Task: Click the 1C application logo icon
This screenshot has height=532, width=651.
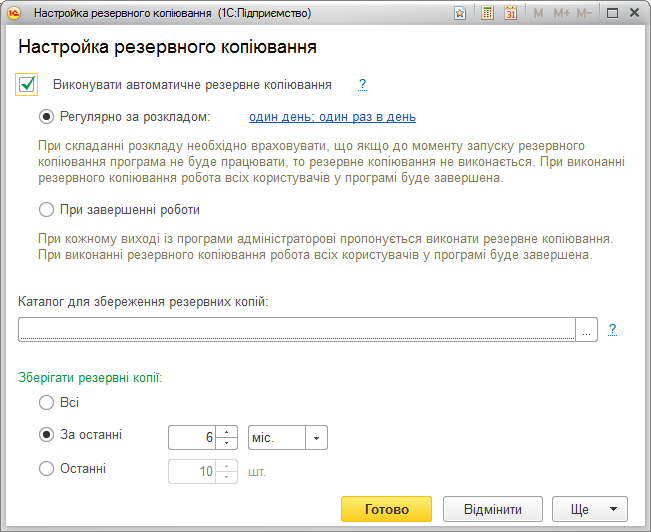Action: click(x=14, y=13)
